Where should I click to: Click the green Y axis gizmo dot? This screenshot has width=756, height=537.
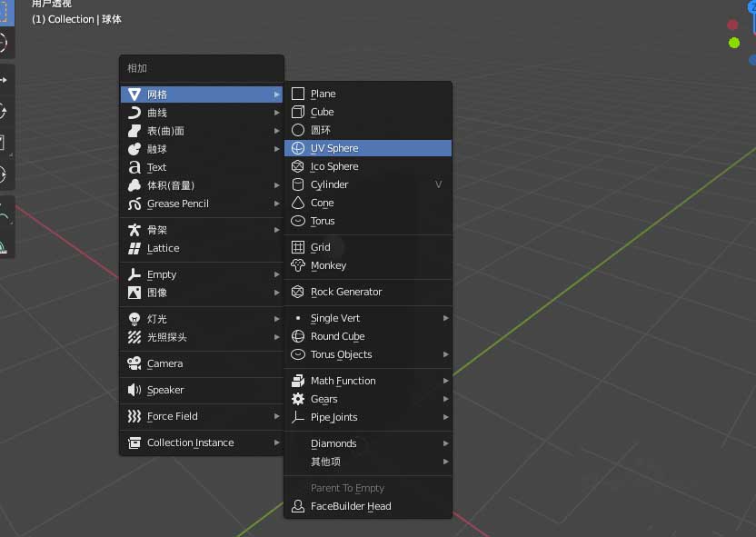pyautogui.click(x=734, y=43)
